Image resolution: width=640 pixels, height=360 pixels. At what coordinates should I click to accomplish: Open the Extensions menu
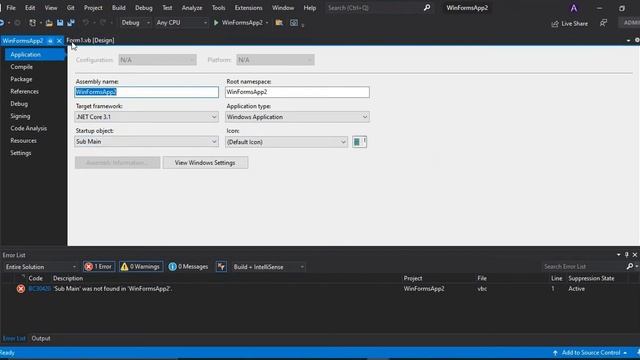tap(248, 8)
